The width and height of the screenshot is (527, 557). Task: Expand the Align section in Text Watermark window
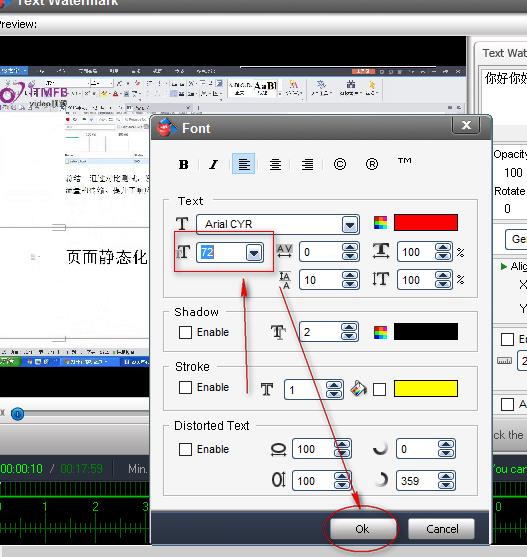pos(503,266)
